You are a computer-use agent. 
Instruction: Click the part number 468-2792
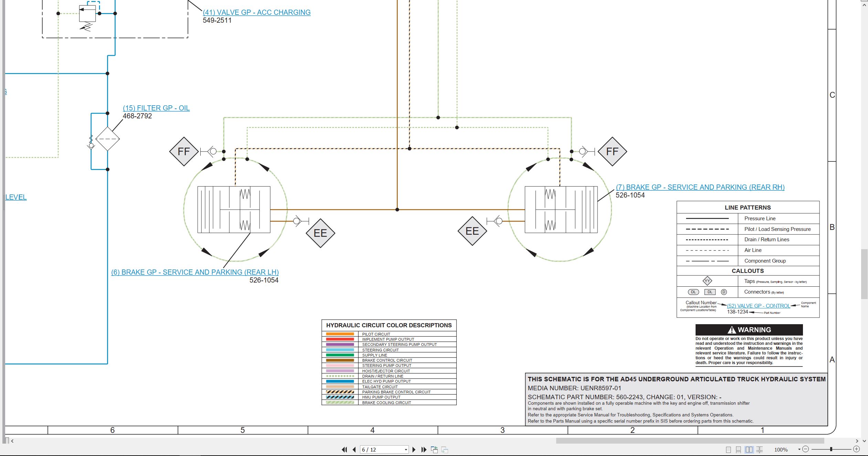point(137,116)
